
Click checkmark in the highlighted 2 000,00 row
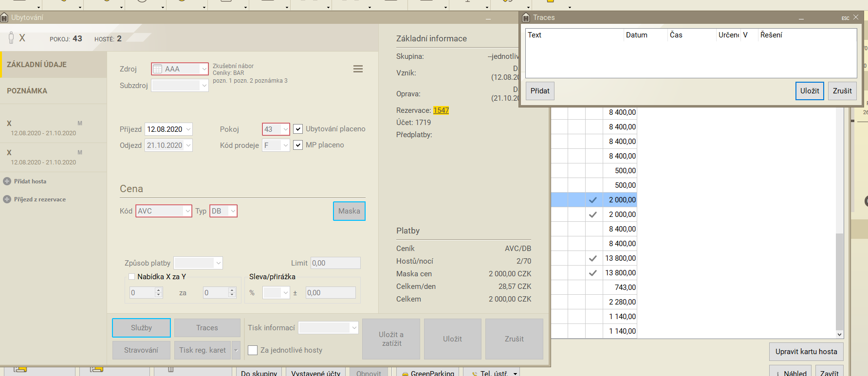click(x=592, y=200)
